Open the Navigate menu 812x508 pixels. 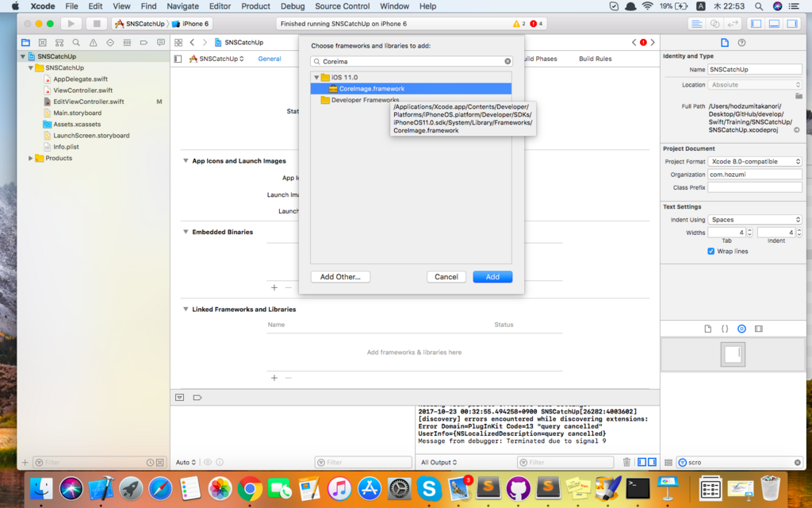(x=183, y=6)
